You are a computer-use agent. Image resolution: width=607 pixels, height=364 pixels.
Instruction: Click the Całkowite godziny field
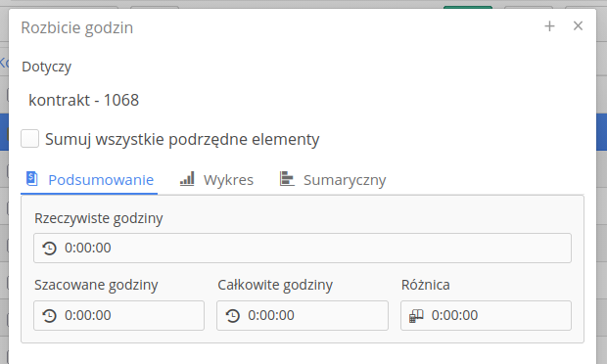tap(303, 316)
